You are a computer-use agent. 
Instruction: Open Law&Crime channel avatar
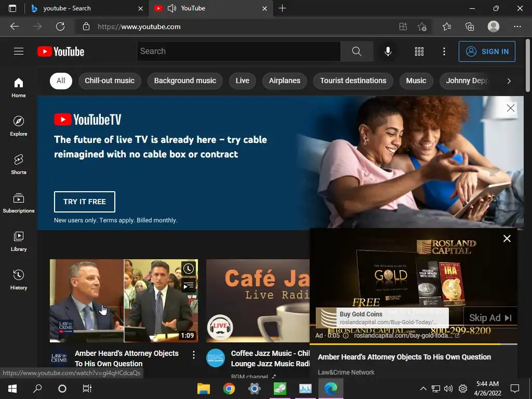[x=59, y=357]
